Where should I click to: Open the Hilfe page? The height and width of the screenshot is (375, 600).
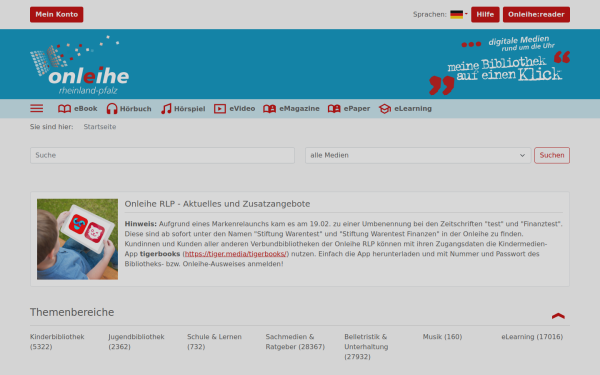pos(485,15)
